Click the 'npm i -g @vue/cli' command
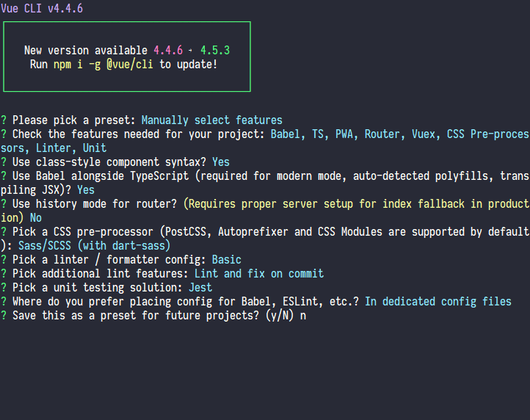The width and height of the screenshot is (530, 420). [x=103, y=65]
